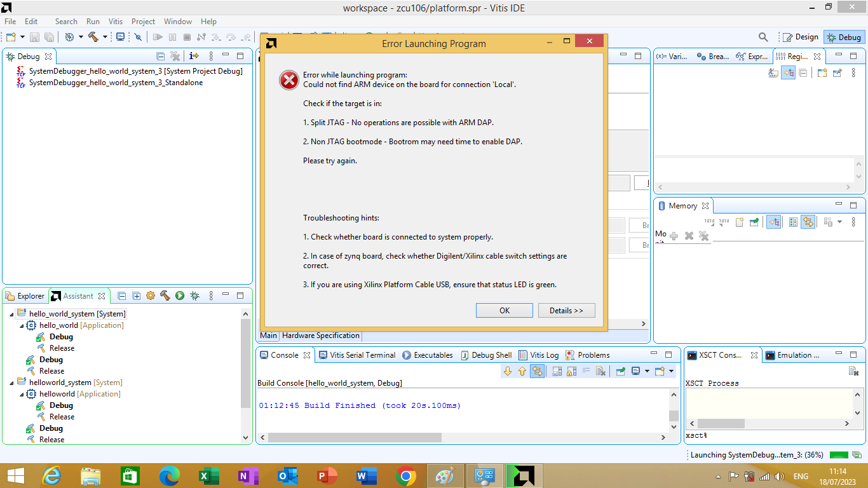
Task: Click the debug configuration compass-style toolbar icon
Action: click(x=69, y=37)
